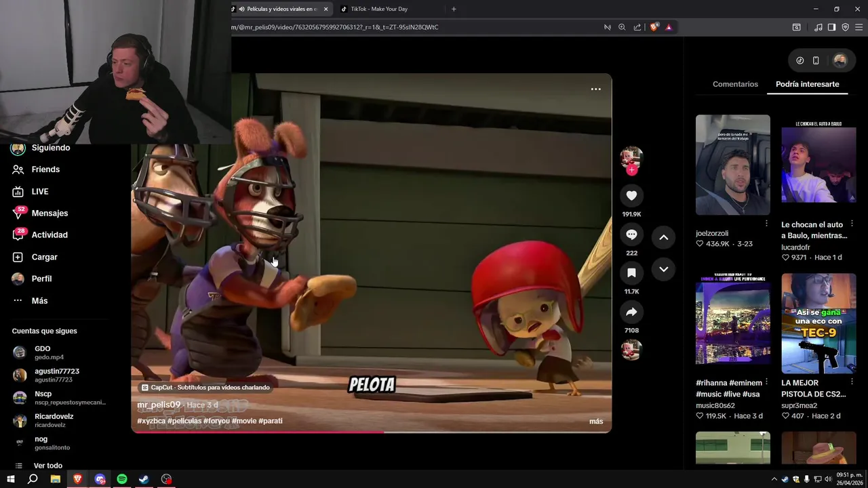Open the Brave VPN shield icon
Image resolution: width=868 pixels, height=488 pixels.
pyautogui.click(x=845, y=27)
